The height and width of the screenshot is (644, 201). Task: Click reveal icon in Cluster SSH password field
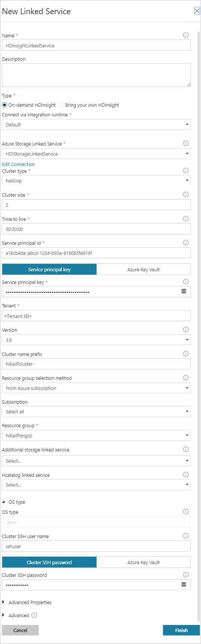pyautogui.click(x=184, y=584)
